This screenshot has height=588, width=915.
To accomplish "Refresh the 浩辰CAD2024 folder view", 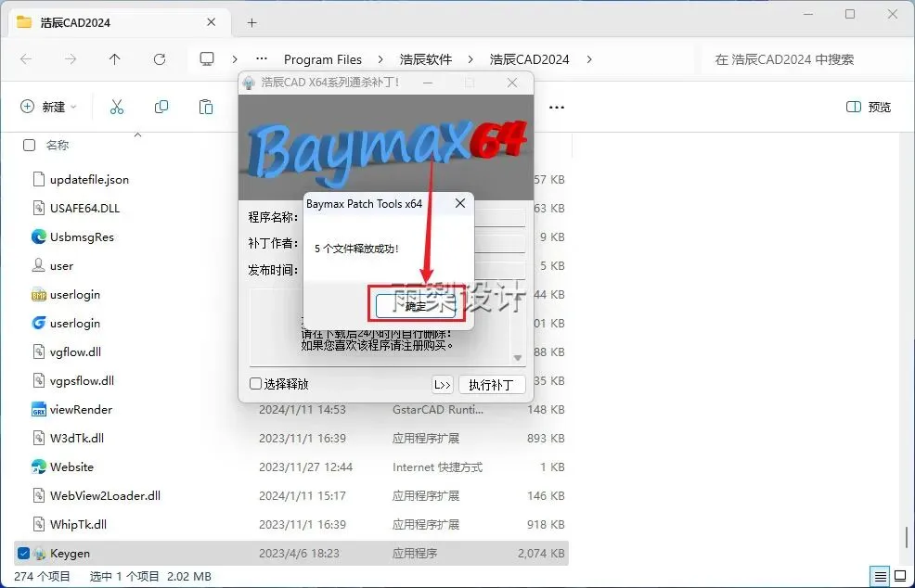I will click(160, 59).
